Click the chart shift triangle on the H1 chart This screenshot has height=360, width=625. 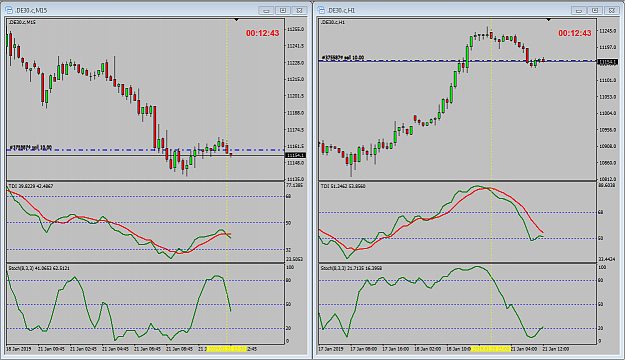(x=548, y=20)
